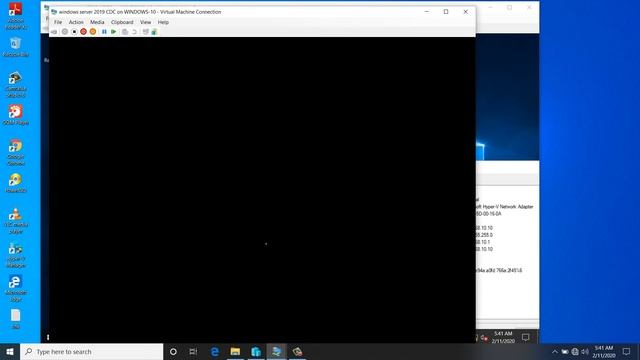Create a checkpoint from the VM toolbar
The height and width of the screenshot is (360, 640).
(x=125, y=32)
